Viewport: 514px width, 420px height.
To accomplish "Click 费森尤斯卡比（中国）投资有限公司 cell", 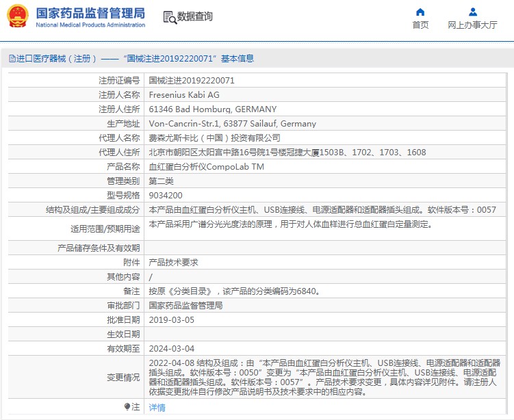I will pyautogui.click(x=325, y=138).
